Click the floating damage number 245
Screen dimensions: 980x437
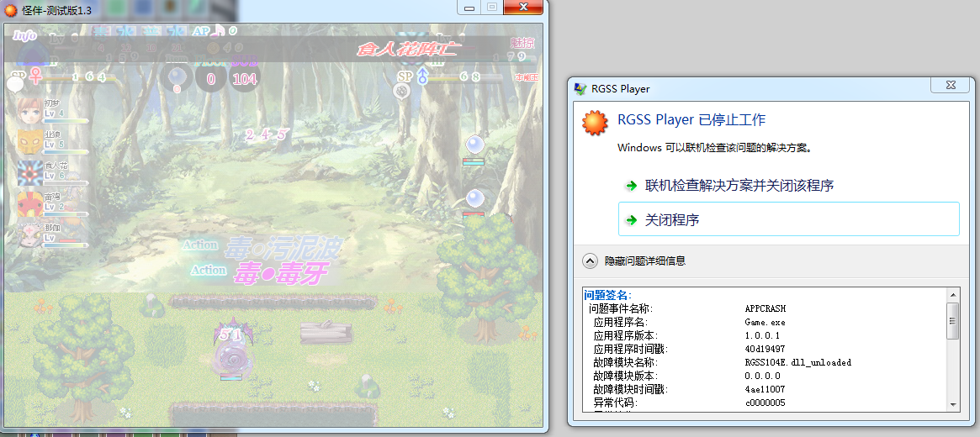[267, 134]
